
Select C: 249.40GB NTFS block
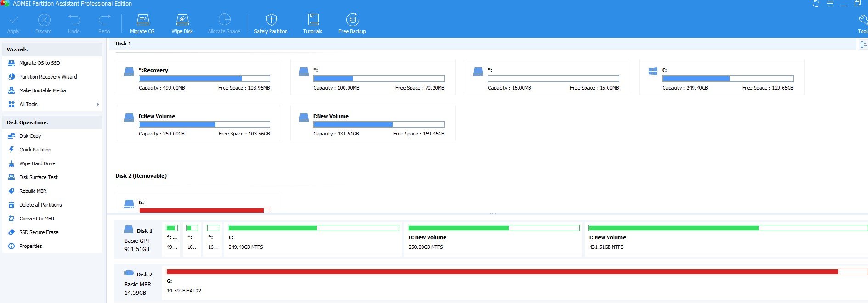tap(313, 239)
